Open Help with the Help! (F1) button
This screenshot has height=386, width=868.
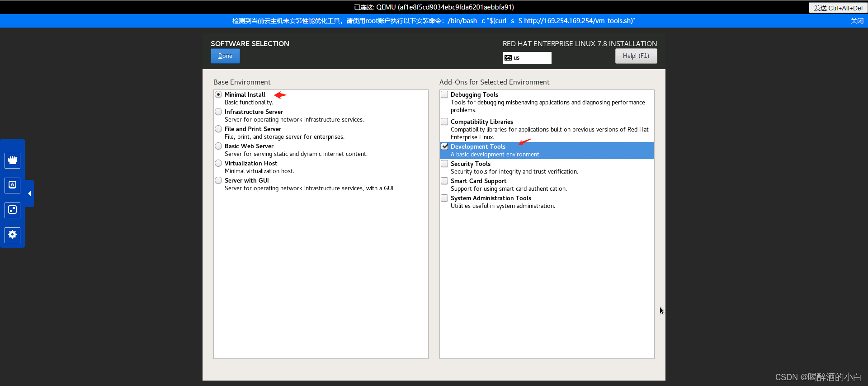click(x=636, y=56)
